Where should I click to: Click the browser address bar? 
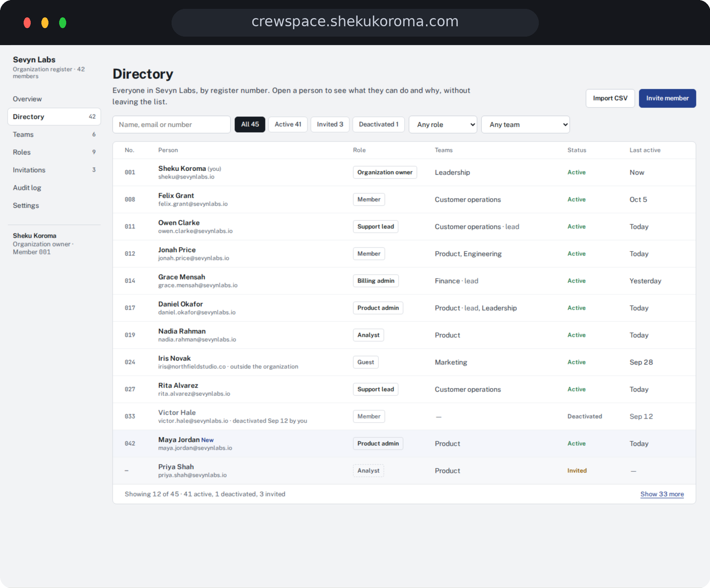click(355, 22)
